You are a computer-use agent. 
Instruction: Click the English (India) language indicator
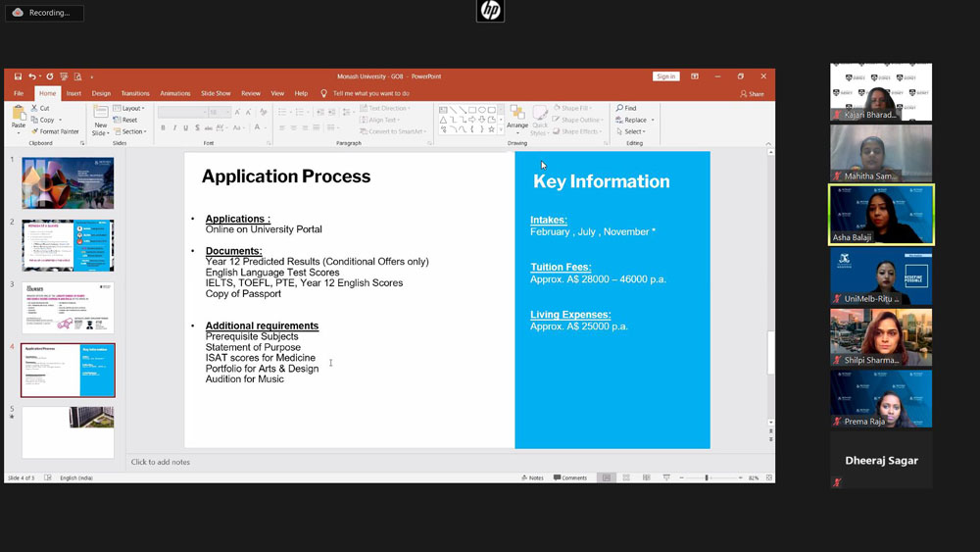[76, 477]
